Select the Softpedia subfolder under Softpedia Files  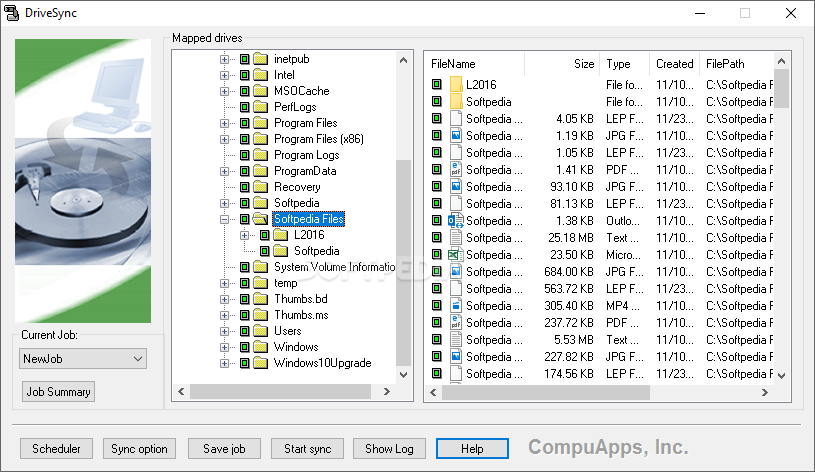click(317, 251)
